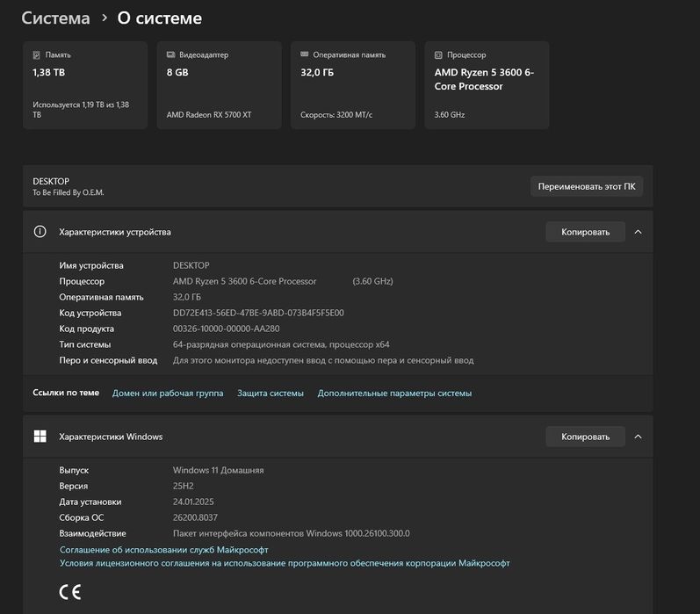
Task: Collapse the Характеристики устройства section
Action: 638,232
